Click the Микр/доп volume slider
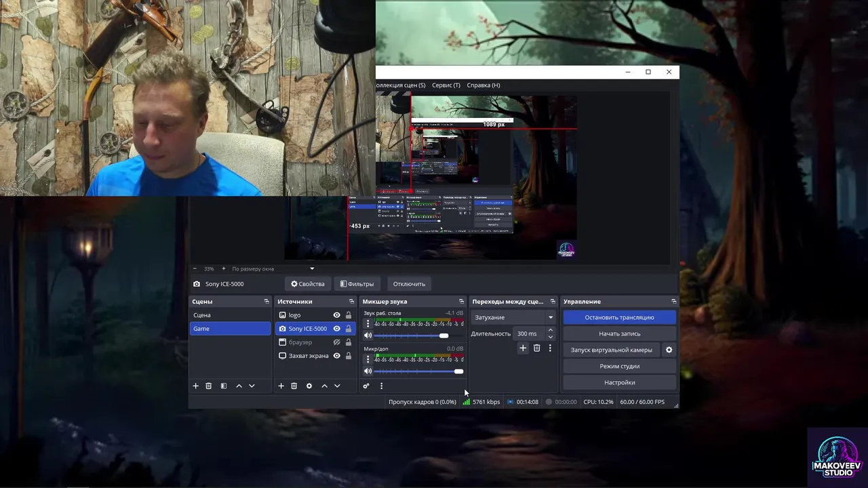 (418, 371)
